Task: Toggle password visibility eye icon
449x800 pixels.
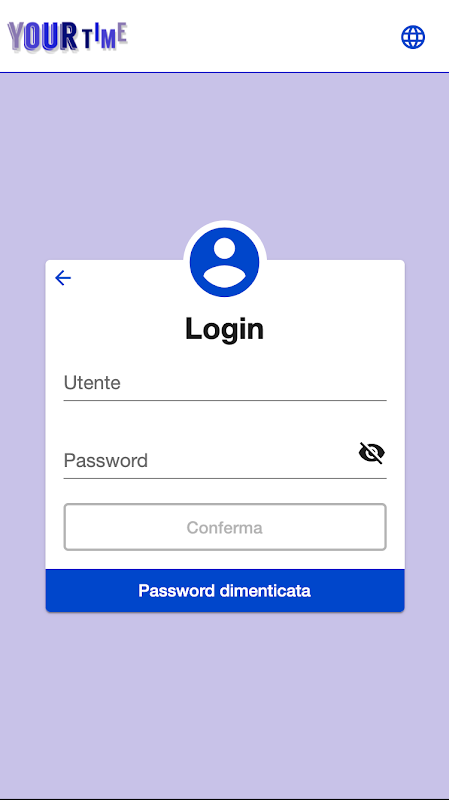Action: [371, 453]
